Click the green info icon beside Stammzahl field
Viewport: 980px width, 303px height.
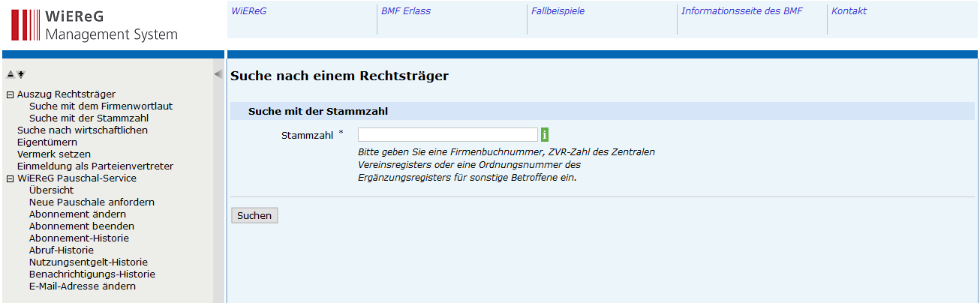[x=545, y=135]
